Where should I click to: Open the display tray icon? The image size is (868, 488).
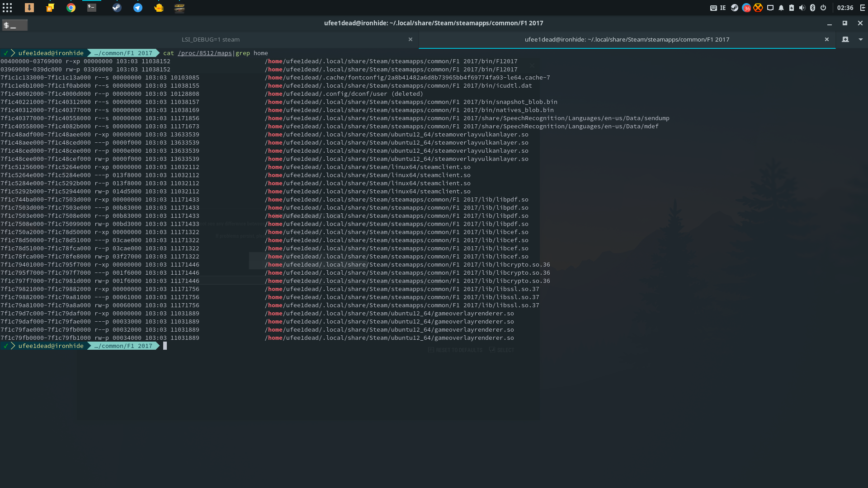770,8
